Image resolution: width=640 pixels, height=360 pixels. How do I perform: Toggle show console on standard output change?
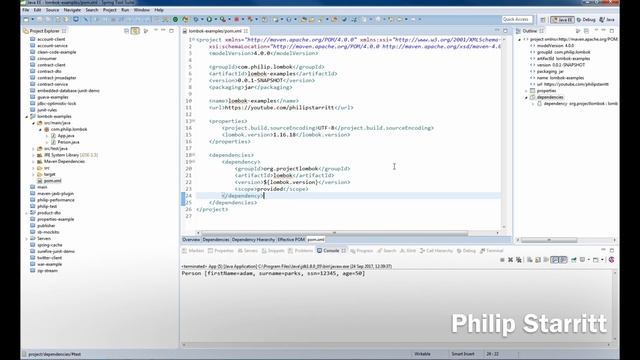[554, 260]
